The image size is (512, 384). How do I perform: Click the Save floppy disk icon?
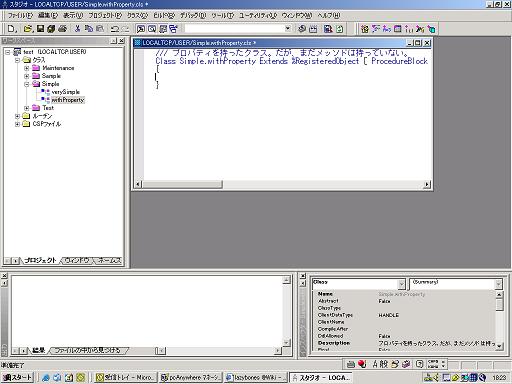pos(40,29)
